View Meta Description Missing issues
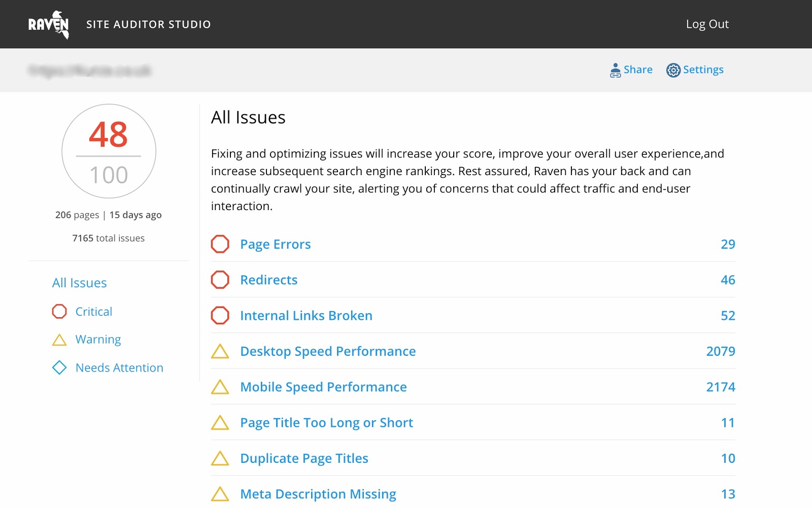 318,494
